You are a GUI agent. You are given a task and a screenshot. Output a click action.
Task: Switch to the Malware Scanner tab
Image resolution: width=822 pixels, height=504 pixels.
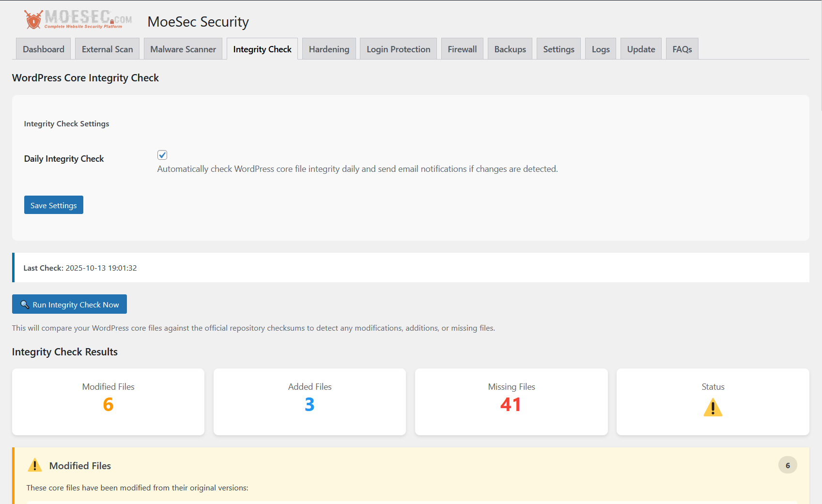183,49
